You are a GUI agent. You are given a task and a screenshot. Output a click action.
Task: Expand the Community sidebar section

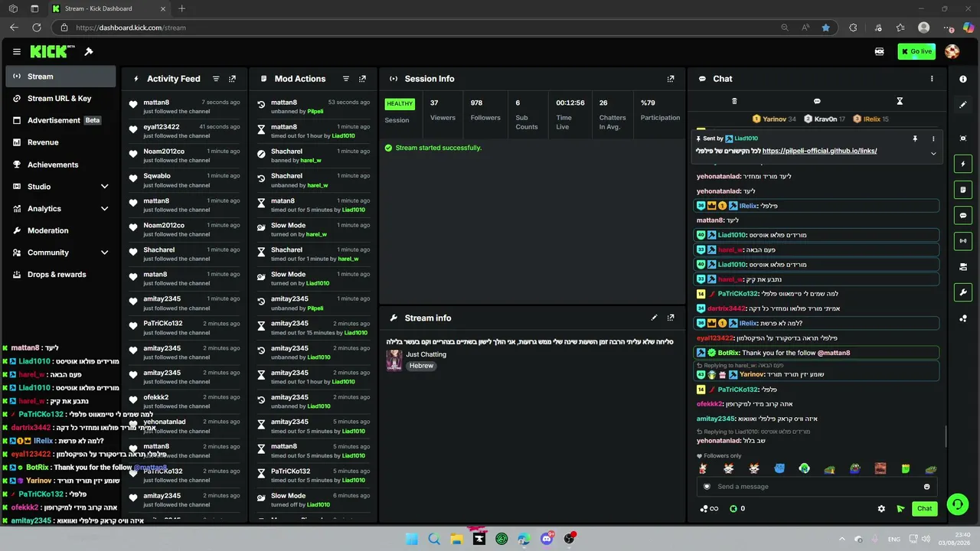105,253
